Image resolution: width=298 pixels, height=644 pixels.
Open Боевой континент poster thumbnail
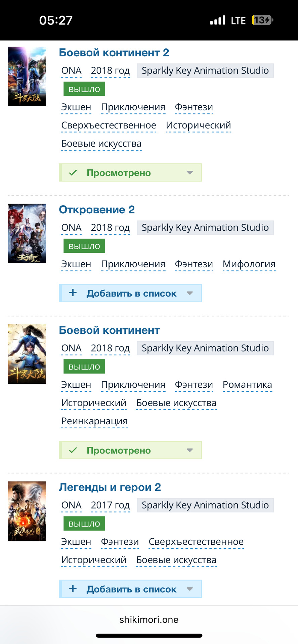pos(27,354)
